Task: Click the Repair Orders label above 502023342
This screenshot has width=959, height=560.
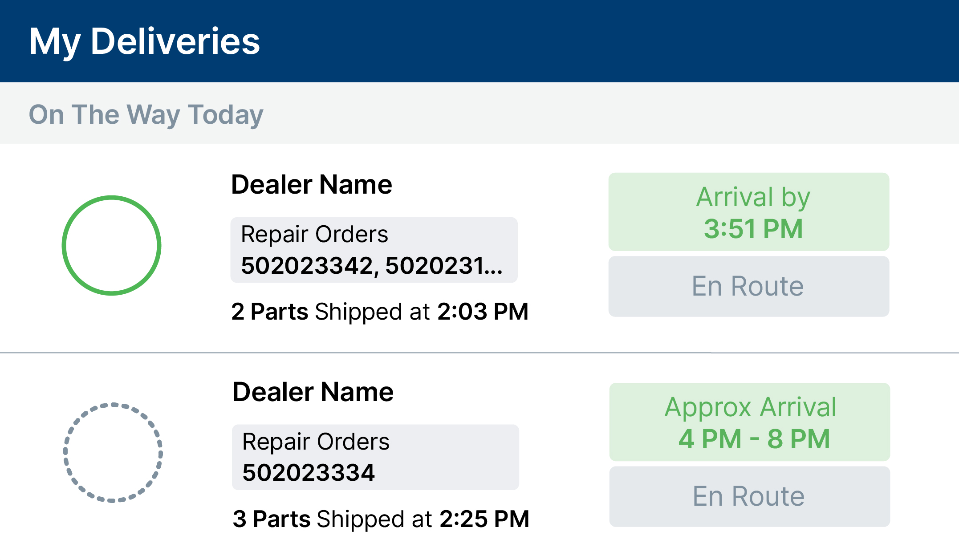Action: click(314, 234)
